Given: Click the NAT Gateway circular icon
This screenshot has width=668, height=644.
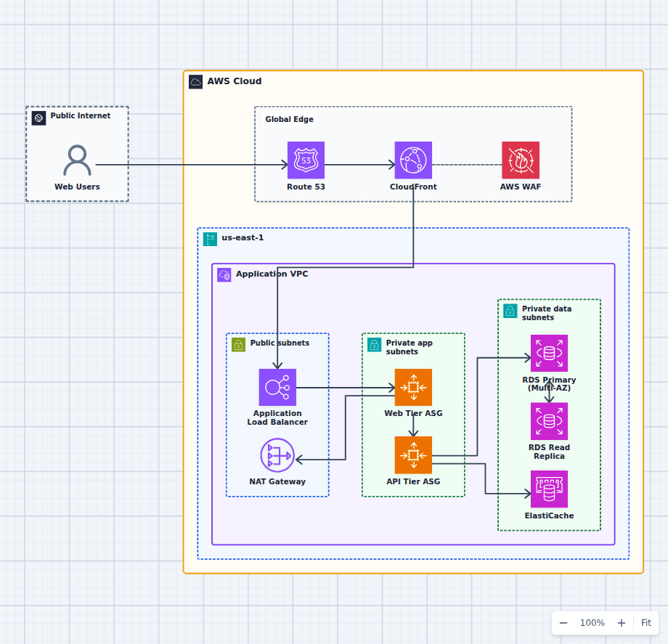Looking at the screenshot, I should pos(277,455).
